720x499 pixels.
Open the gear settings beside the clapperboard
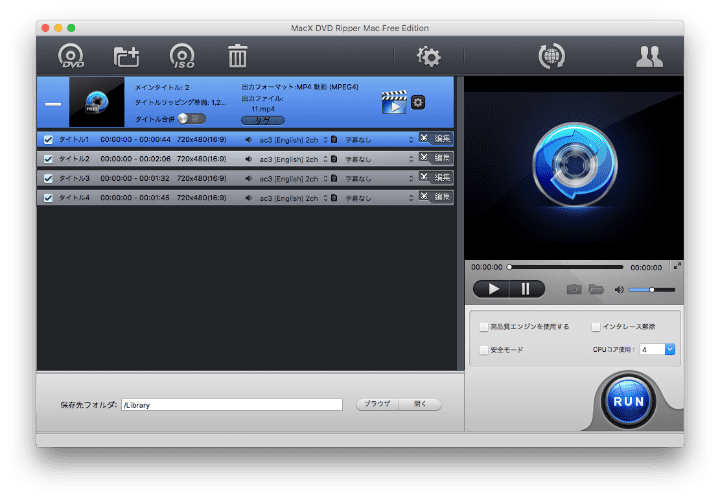pyautogui.click(x=417, y=102)
